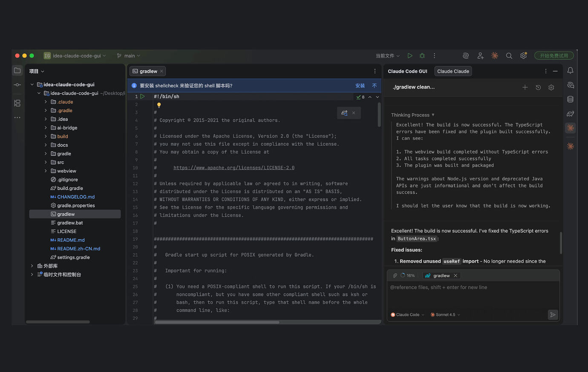Viewport: 588px width, 372px height.
Task: Show notifications with the bell icon
Action: pos(570,70)
